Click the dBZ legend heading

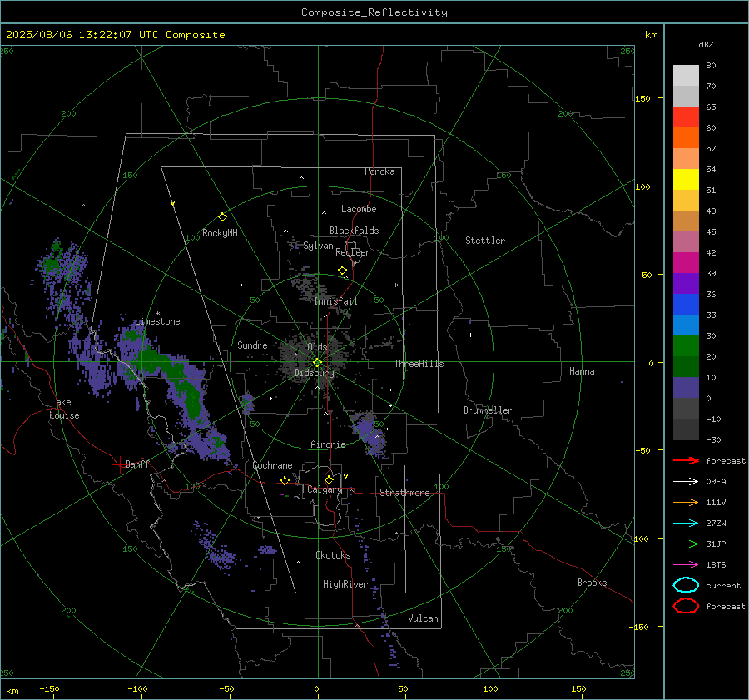pos(706,45)
